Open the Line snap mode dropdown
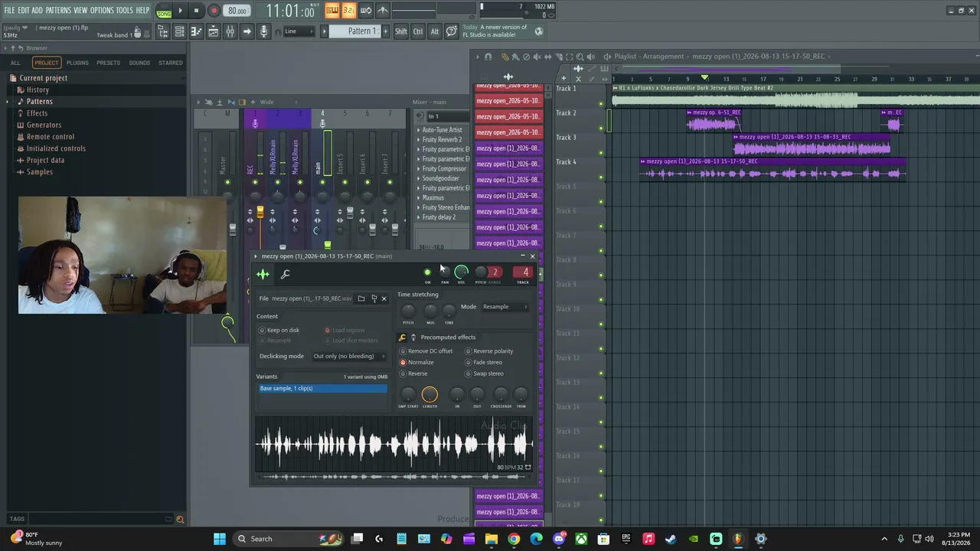Image resolution: width=980 pixels, height=551 pixels. click(299, 31)
